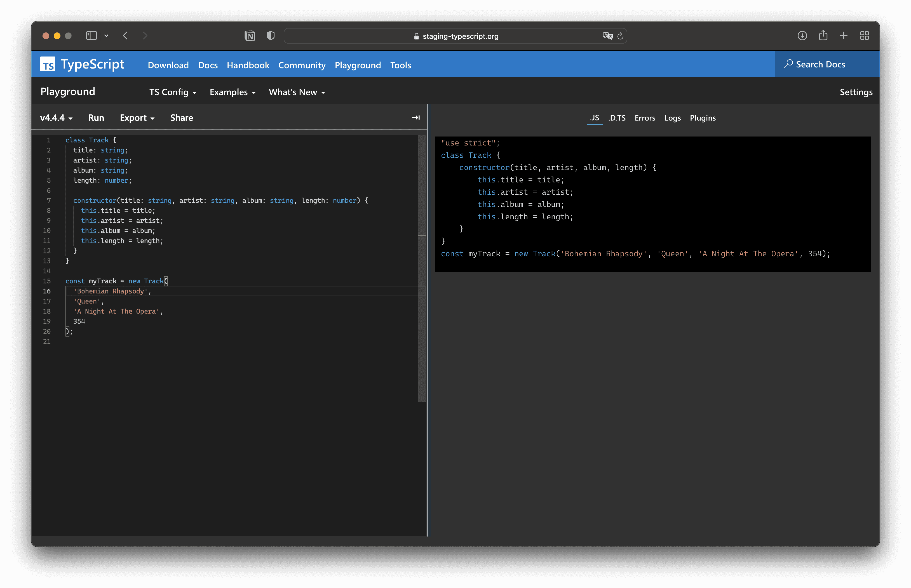Open the Examples dropdown
This screenshot has width=911, height=588.
coord(232,92)
